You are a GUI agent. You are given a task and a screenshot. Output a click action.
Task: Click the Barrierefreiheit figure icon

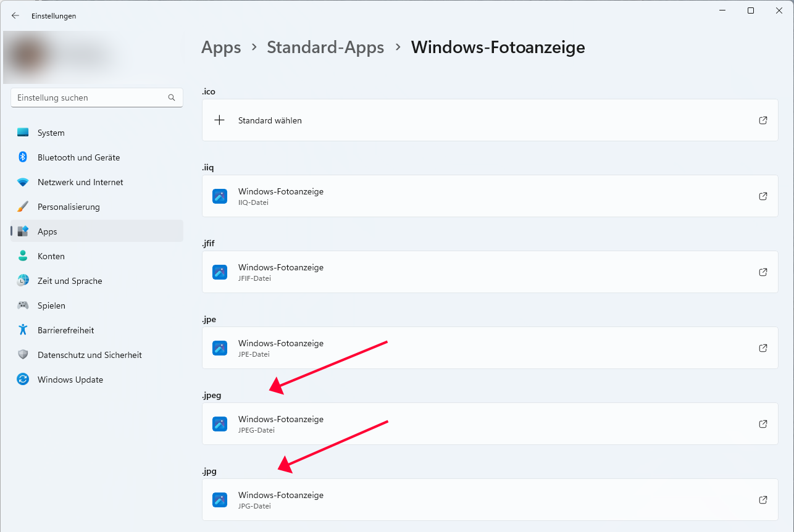click(23, 330)
